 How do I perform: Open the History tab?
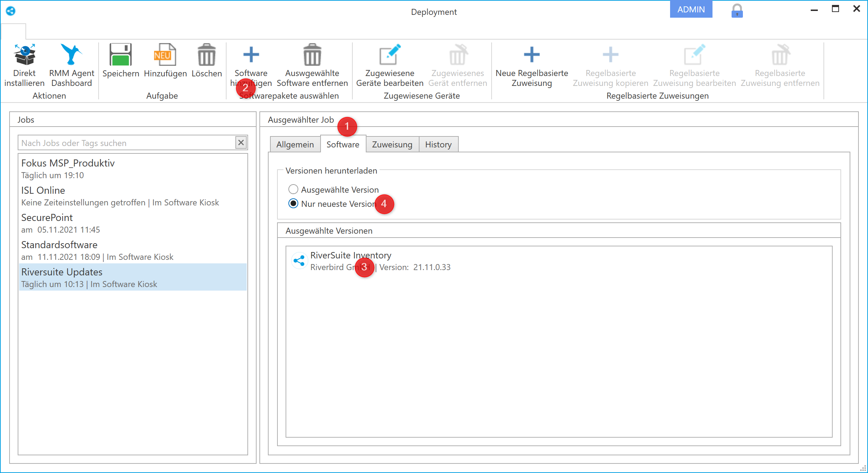[439, 145]
